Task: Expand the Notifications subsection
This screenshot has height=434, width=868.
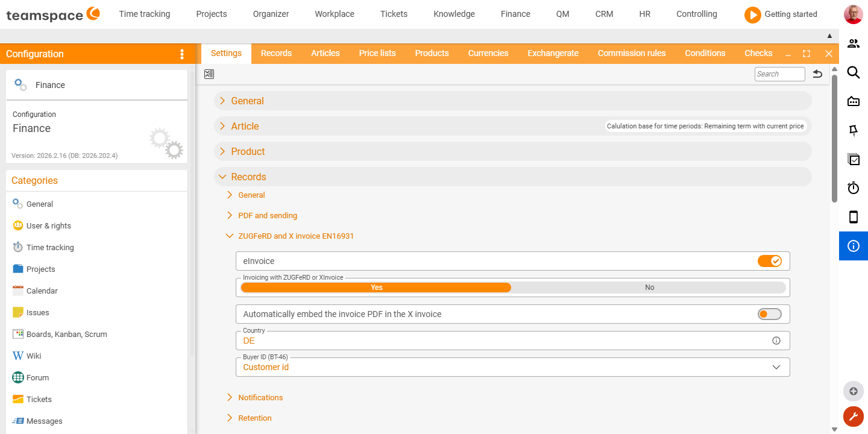Action: coord(254,397)
